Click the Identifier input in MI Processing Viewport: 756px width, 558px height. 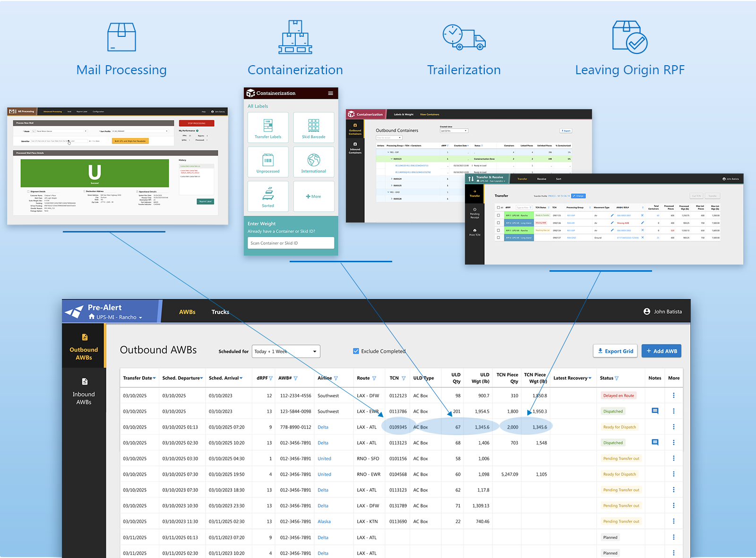(x=60, y=141)
